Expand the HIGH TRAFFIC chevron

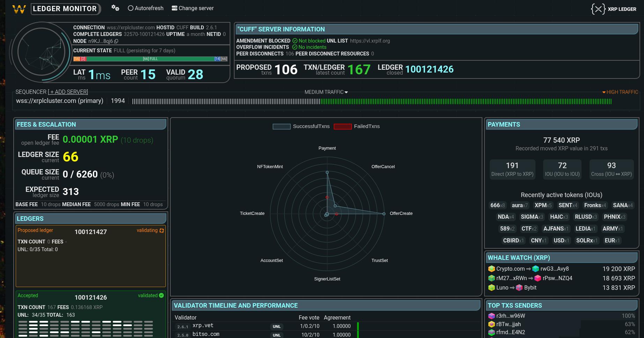pos(605,92)
